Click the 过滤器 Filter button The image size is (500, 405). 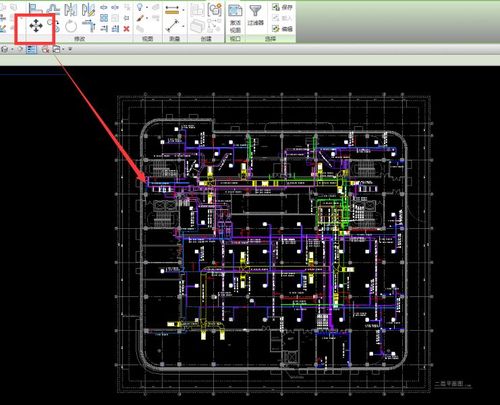tap(256, 15)
